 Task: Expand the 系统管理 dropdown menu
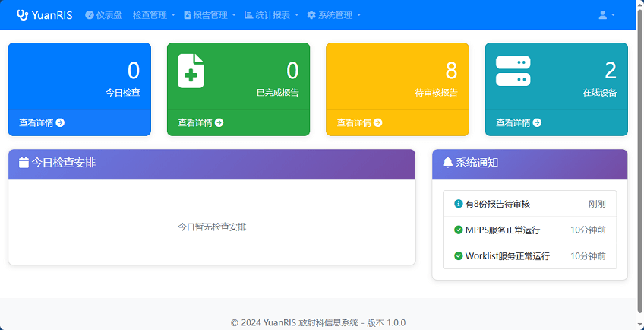334,15
